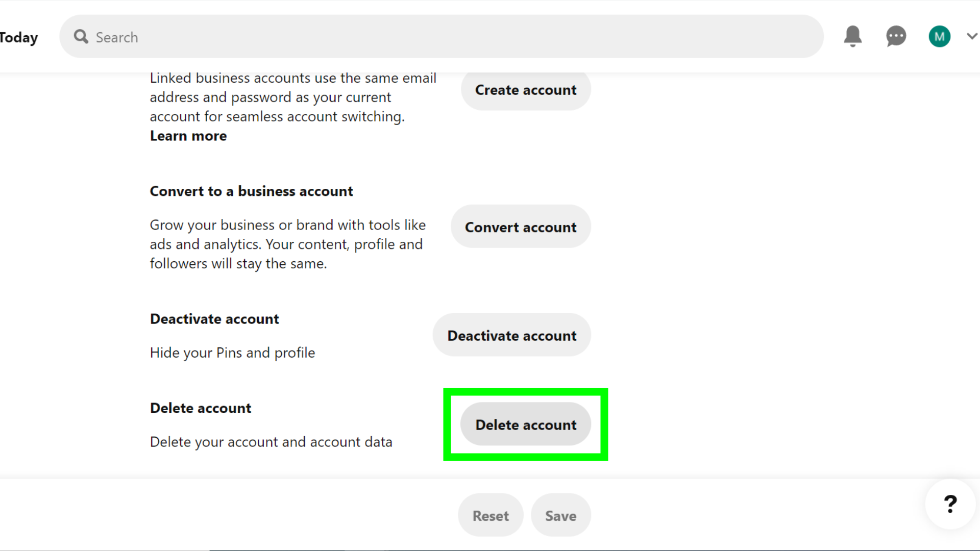Click the Deactivate account button

pyautogui.click(x=511, y=334)
